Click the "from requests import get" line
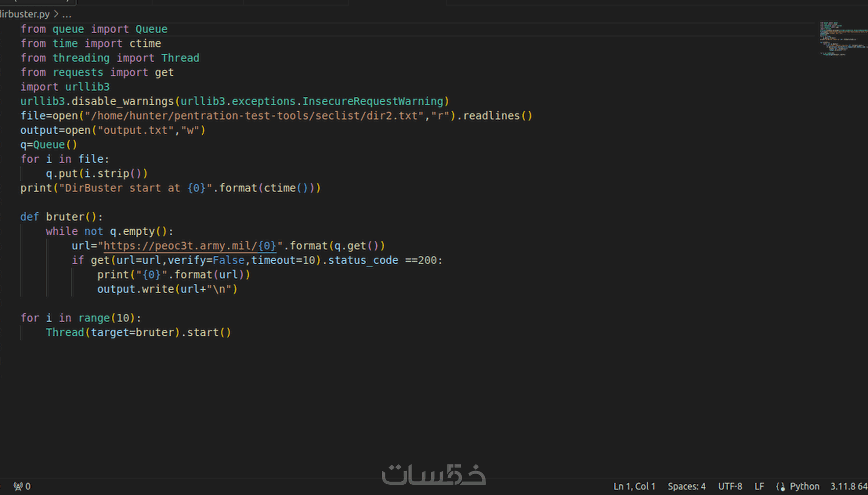 (97, 72)
